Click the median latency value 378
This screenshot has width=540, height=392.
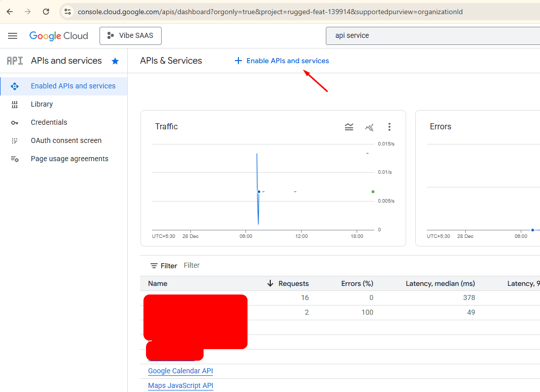pos(469,298)
